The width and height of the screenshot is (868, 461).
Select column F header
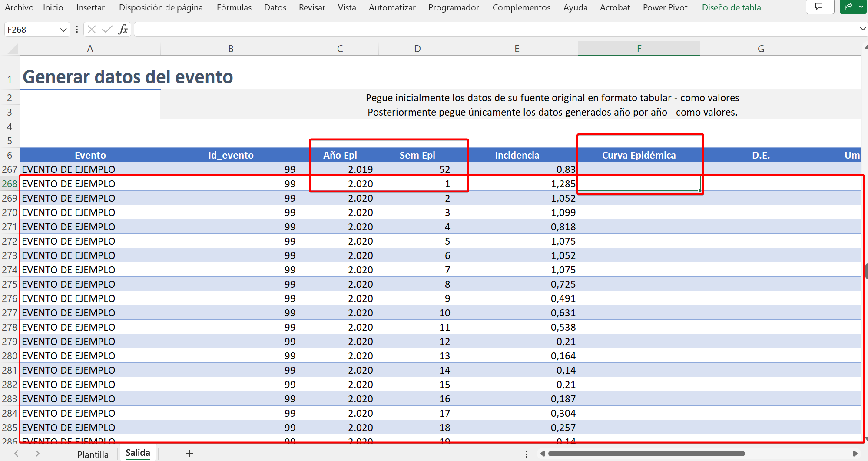point(639,49)
